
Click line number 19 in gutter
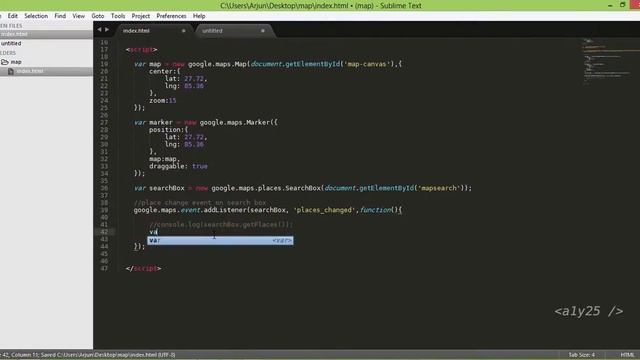(104, 64)
